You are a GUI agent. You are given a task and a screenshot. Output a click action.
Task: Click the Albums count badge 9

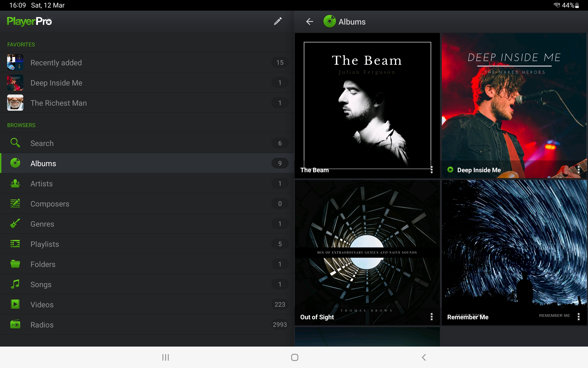click(x=280, y=163)
